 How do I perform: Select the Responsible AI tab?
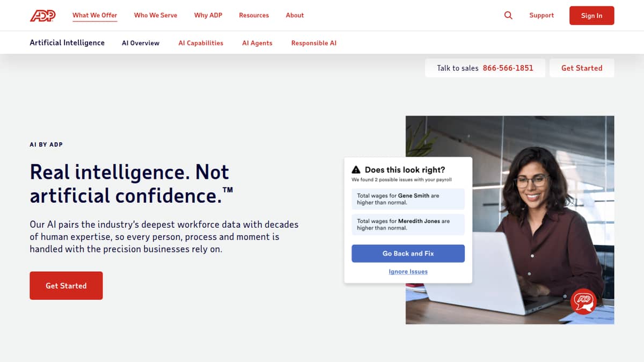tap(314, 43)
